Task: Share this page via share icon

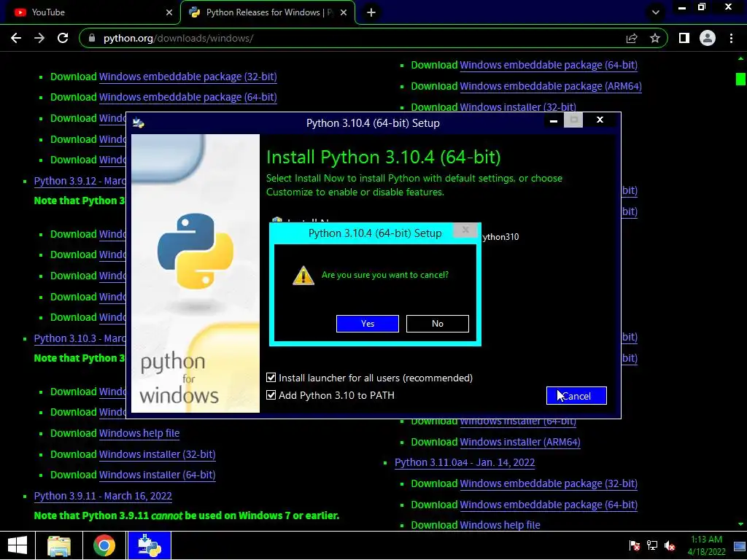Action: [632, 38]
